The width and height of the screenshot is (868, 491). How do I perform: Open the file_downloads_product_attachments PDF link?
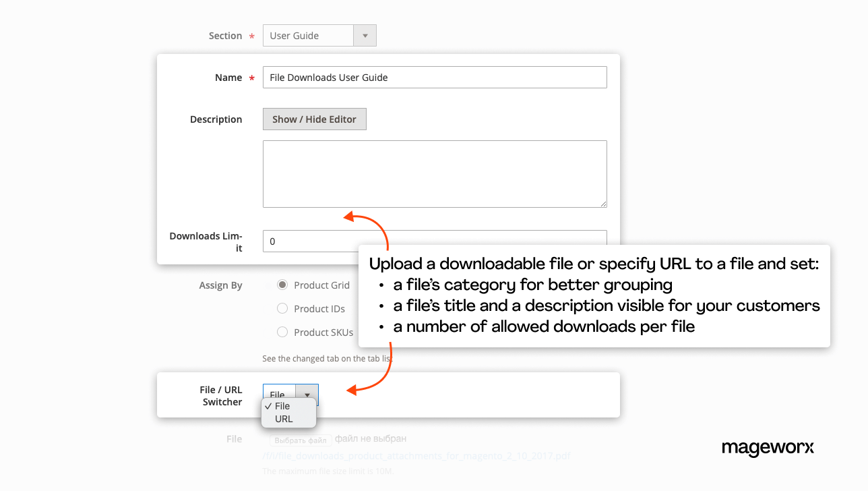click(x=416, y=455)
